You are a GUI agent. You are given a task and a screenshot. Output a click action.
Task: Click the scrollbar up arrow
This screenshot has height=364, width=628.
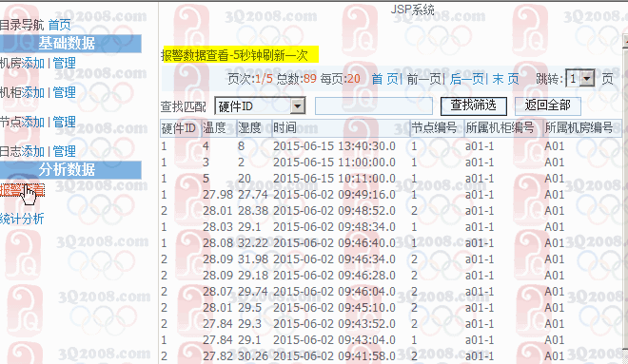tap(625, 41)
